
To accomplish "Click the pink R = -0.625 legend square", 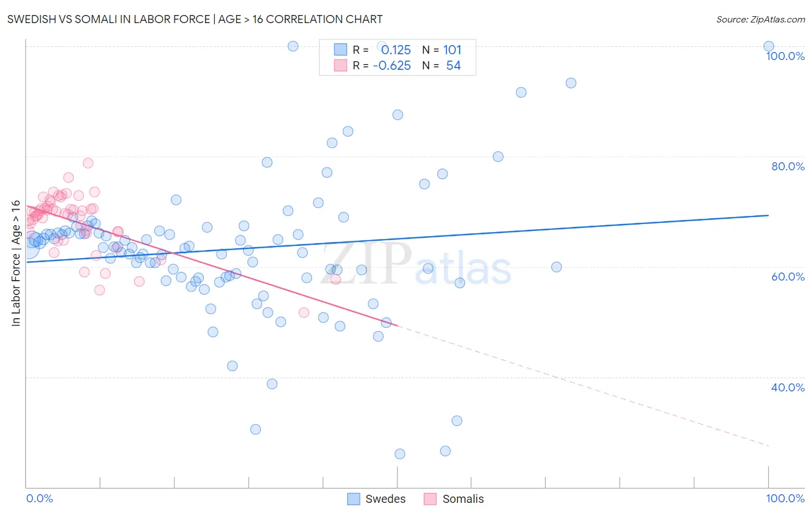I will click(341, 65).
